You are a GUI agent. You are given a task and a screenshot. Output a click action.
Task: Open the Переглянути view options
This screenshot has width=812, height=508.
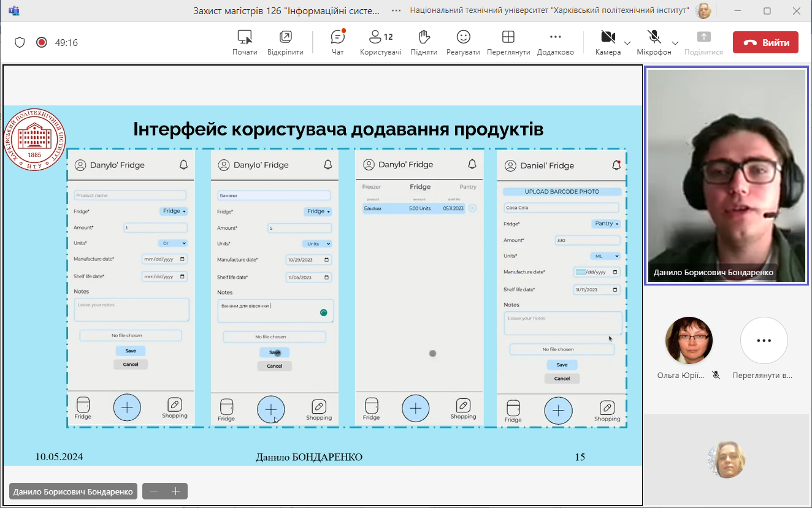tap(508, 42)
